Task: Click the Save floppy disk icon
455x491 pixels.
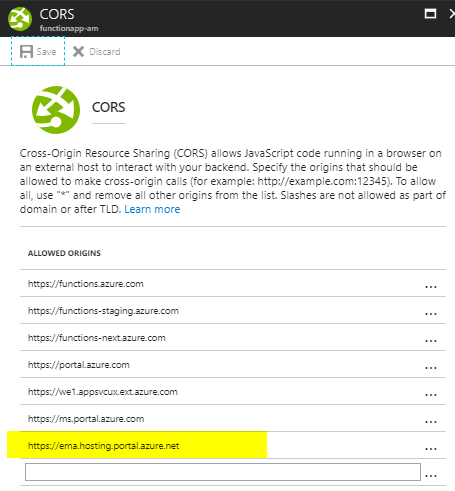Action: tap(26, 52)
